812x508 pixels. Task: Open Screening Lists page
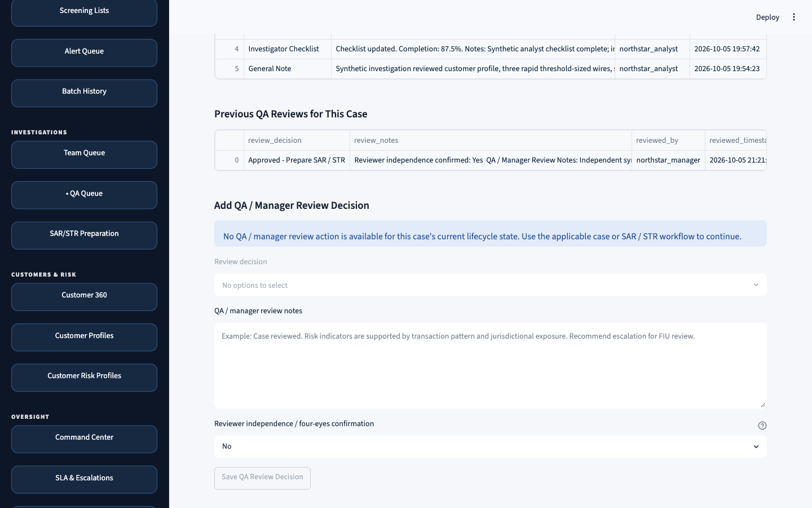click(84, 12)
